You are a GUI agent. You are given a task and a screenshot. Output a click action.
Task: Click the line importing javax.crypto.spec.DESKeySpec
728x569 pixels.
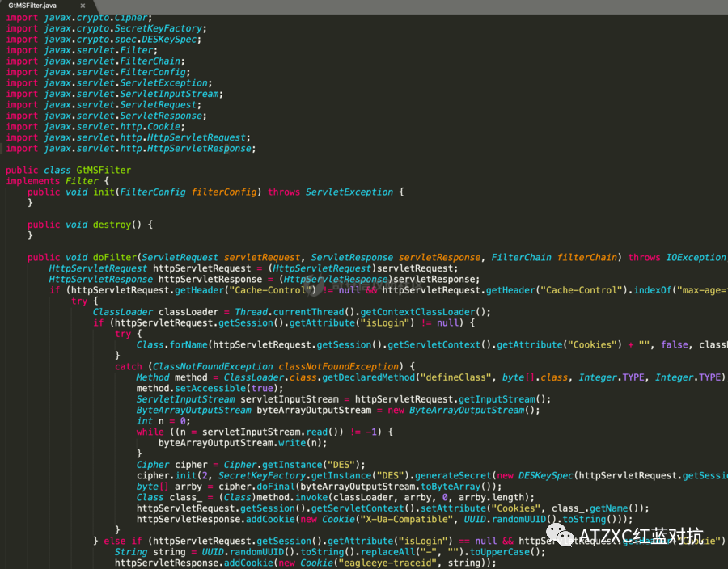[x=104, y=40]
